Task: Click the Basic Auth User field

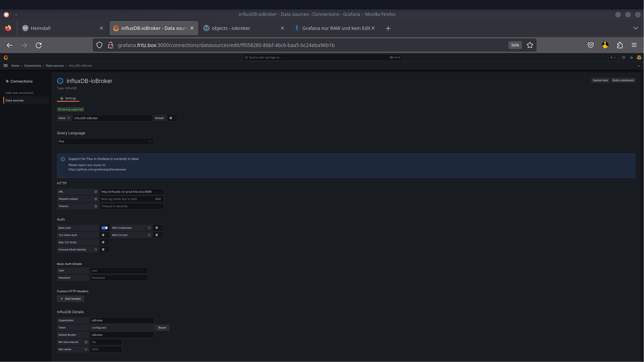Action: pos(119,270)
